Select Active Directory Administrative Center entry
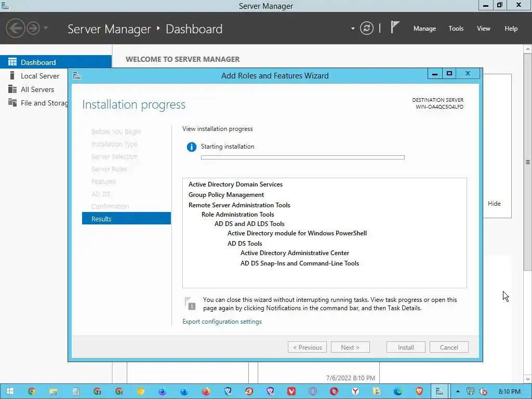532x399 pixels. click(x=295, y=253)
